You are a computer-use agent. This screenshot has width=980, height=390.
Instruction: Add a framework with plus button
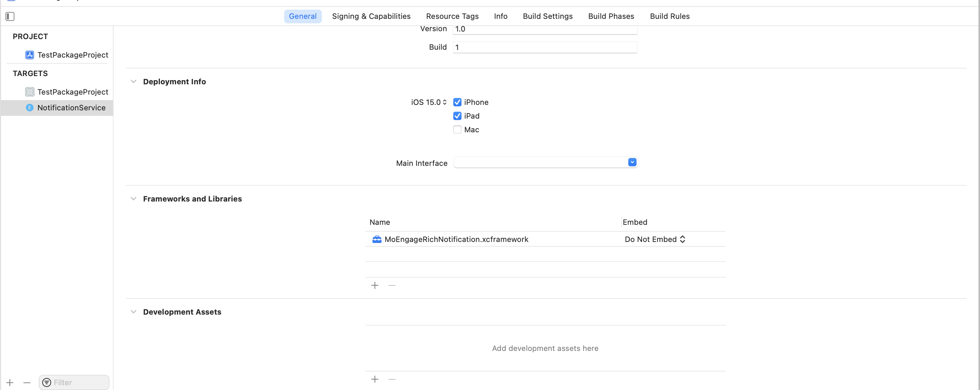pyautogui.click(x=375, y=285)
